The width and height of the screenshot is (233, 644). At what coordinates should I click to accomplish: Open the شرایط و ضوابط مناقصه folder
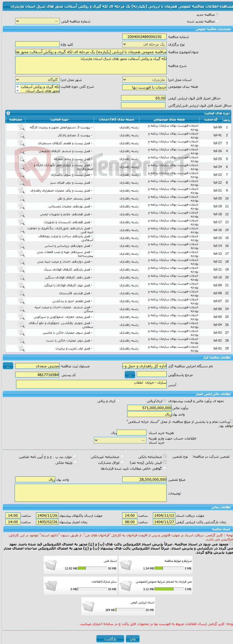pos(126,564)
